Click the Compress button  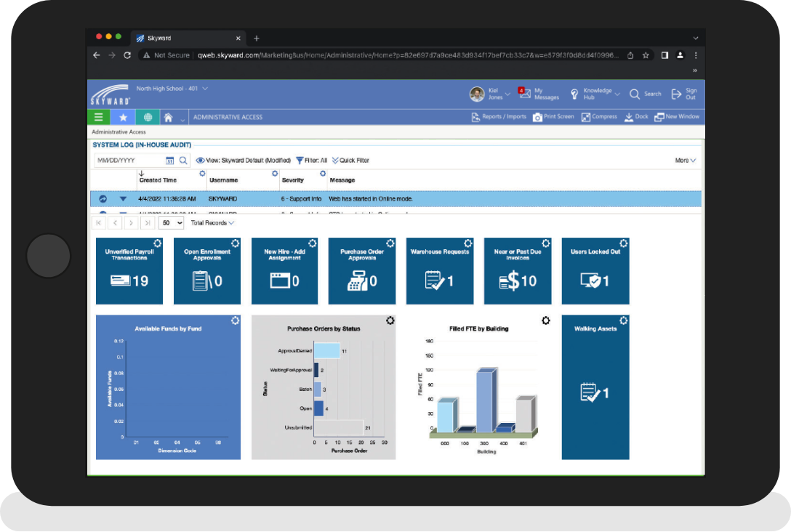tap(599, 117)
